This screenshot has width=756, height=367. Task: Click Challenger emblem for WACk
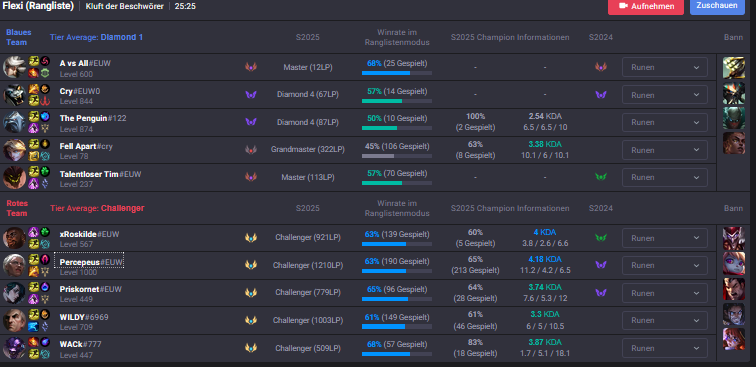tap(251, 348)
